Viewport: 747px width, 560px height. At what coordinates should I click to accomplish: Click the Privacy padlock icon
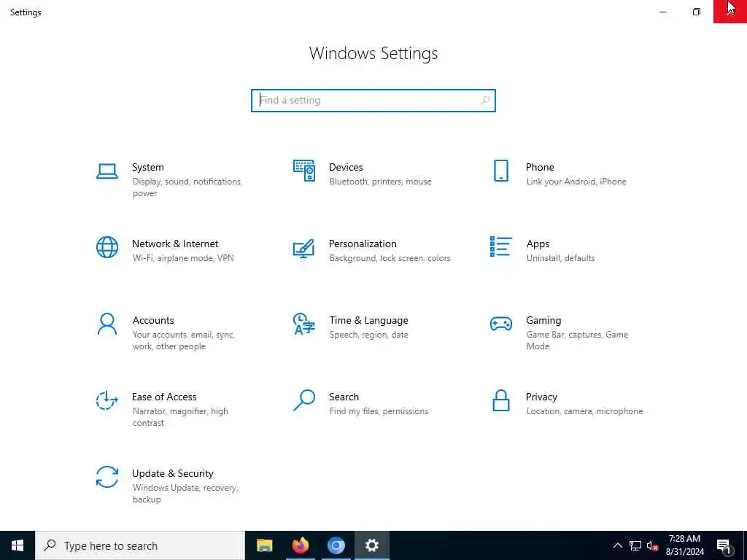click(x=500, y=400)
